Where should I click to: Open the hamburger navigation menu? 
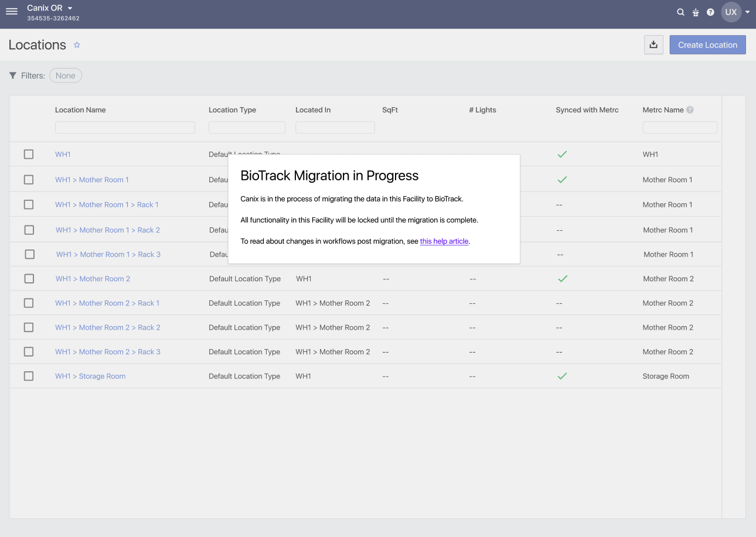coord(12,12)
